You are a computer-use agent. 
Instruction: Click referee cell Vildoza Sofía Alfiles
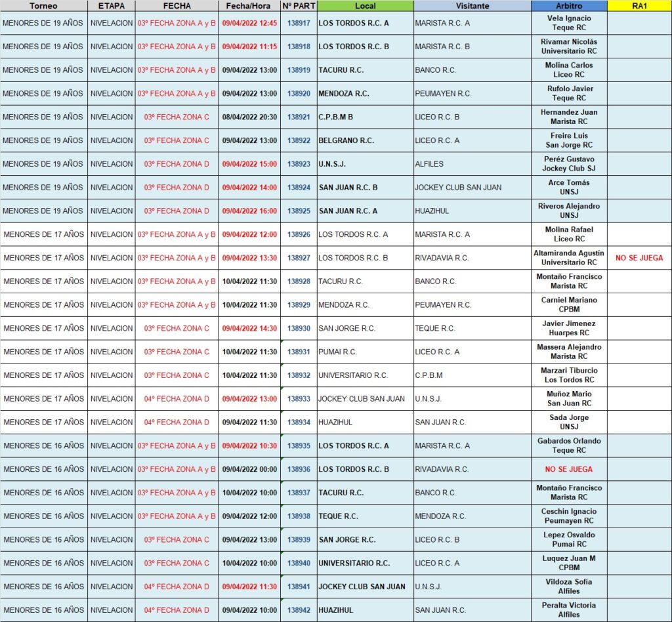pos(568,587)
